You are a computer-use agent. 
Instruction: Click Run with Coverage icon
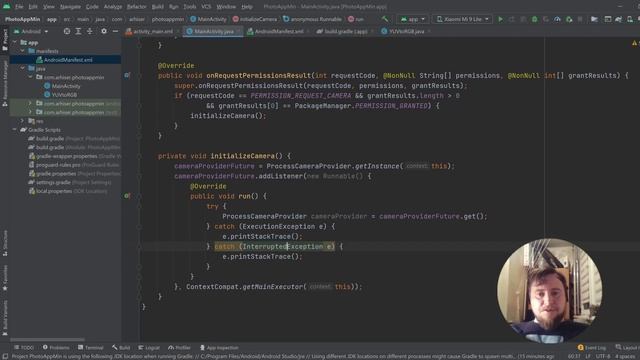pos(546,19)
